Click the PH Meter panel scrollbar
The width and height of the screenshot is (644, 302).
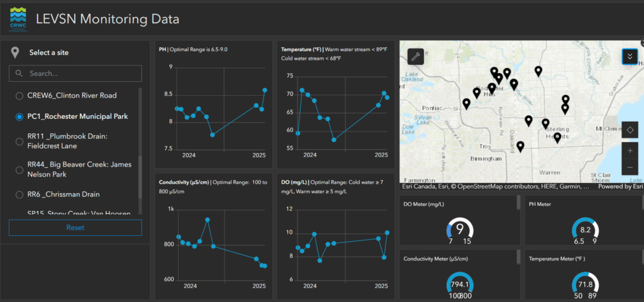642,202
